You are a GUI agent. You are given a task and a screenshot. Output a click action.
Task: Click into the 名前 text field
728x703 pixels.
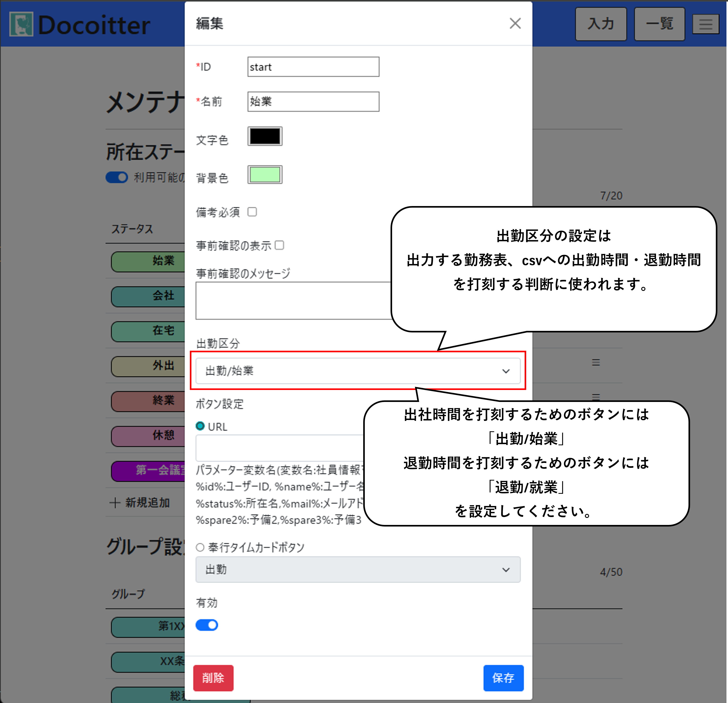click(313, 101)
